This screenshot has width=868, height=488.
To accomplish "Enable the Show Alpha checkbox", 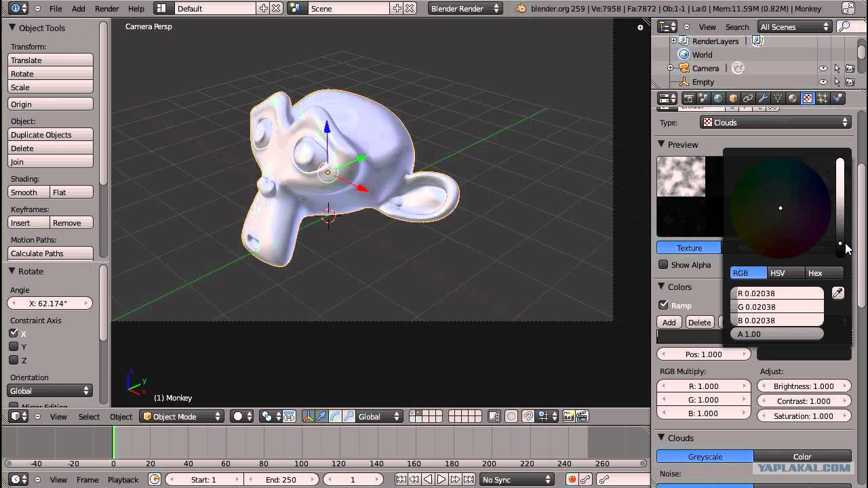I will point(664,264).
